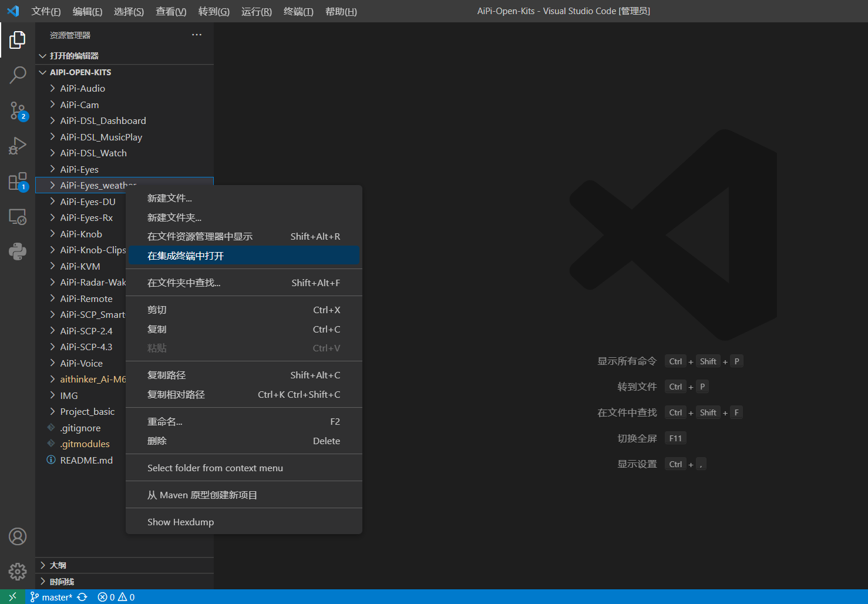Open the Python activity bar icon
This screenshot has width=868, height=604.
[x=18, y=251]
